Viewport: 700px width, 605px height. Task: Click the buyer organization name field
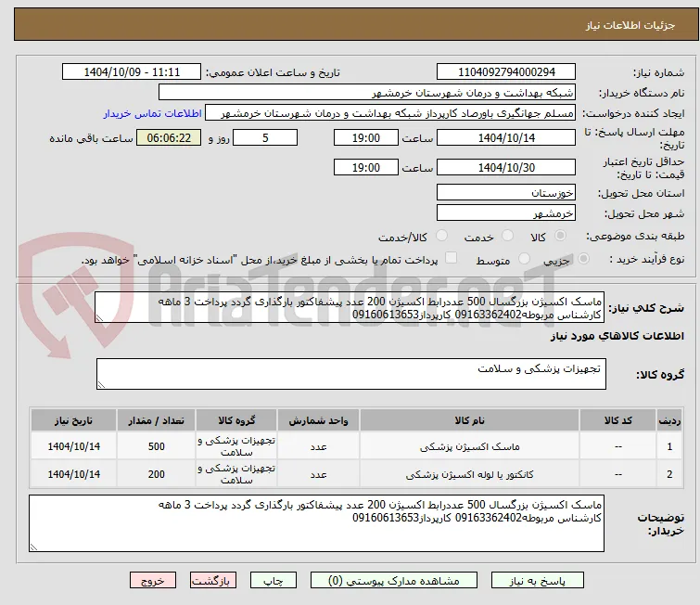coord(367,93)
